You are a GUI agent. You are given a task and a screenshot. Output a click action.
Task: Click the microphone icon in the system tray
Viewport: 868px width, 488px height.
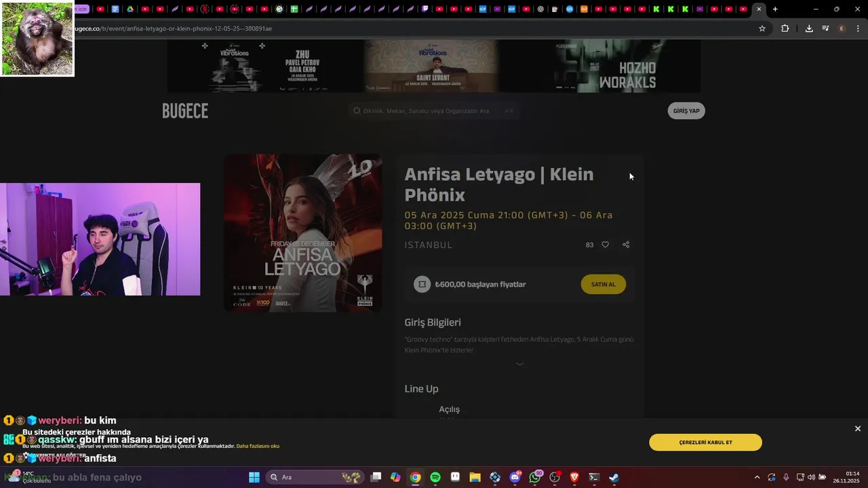click(786, 477)
